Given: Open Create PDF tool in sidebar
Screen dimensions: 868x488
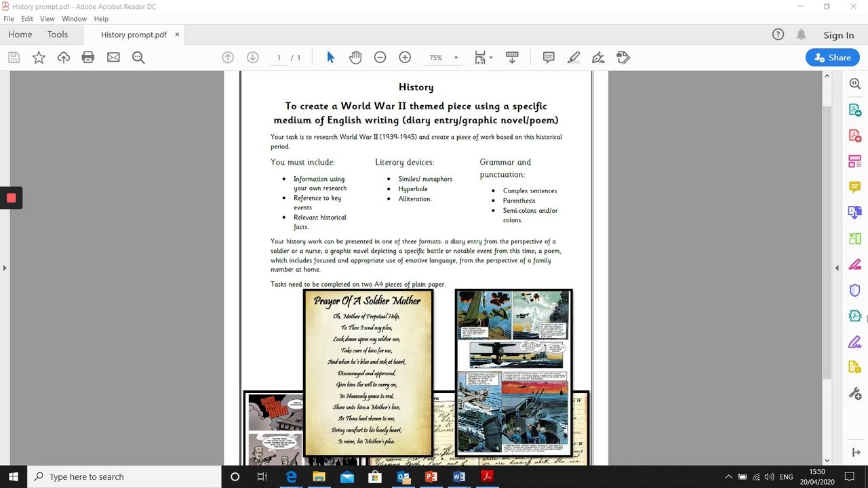Looking at the screenshot, I should 854,136.
